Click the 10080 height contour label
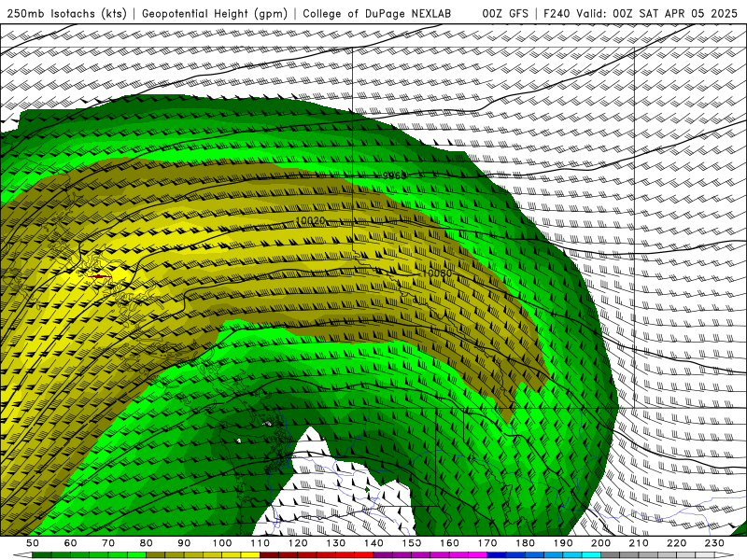 pos(437,273)
